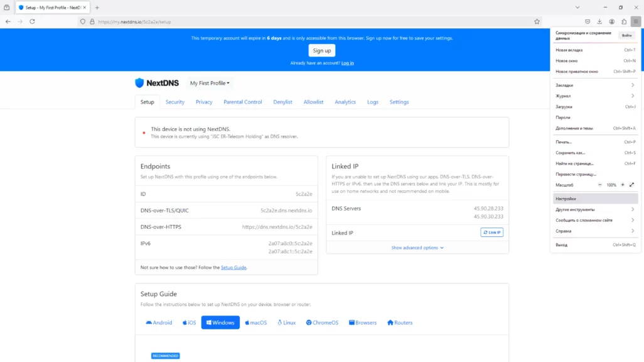Toggle fullscreen icon in zoom row
The height and width of the screenshot is (362, 644).
click(x=632, y=185)
